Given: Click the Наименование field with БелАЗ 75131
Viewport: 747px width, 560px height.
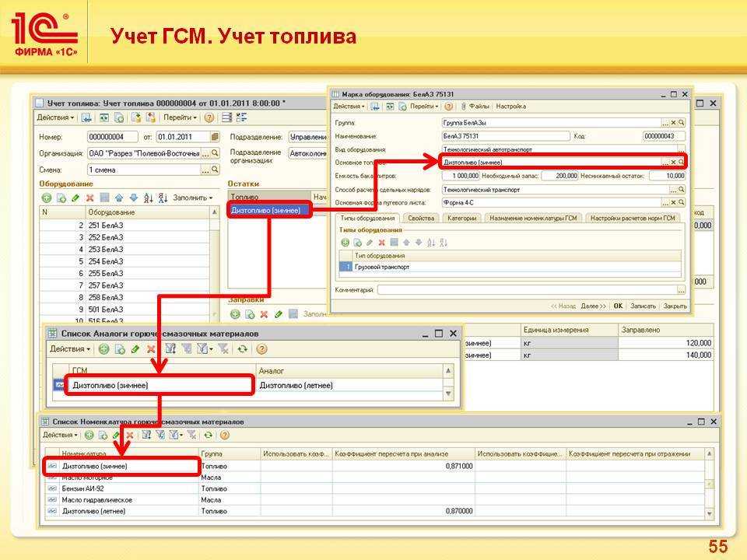Looking at the screenshot, I should tap(506, 136).
